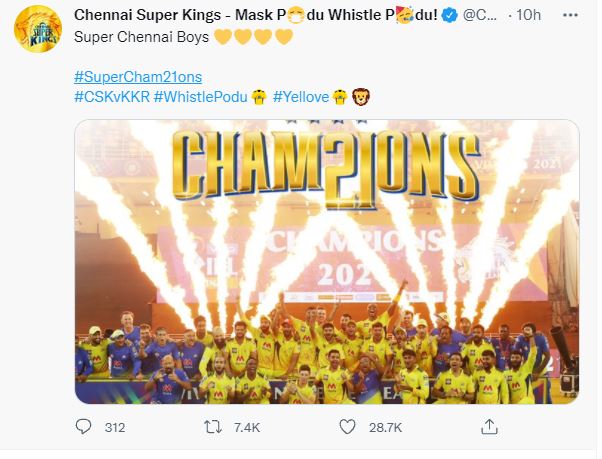
Task: Click the 7.4K retweets count
Action: [246, 428]
